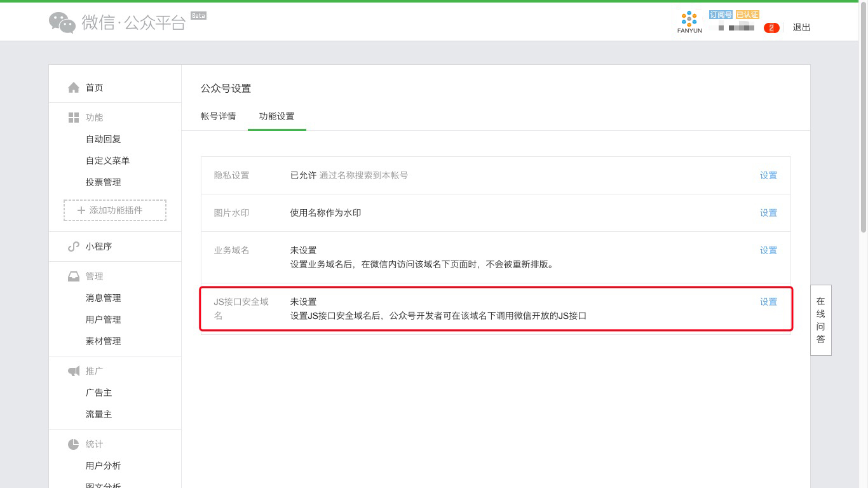Click the 功能 grid icon
Viewport: 868px width, 488px height.
coord(72,117)
